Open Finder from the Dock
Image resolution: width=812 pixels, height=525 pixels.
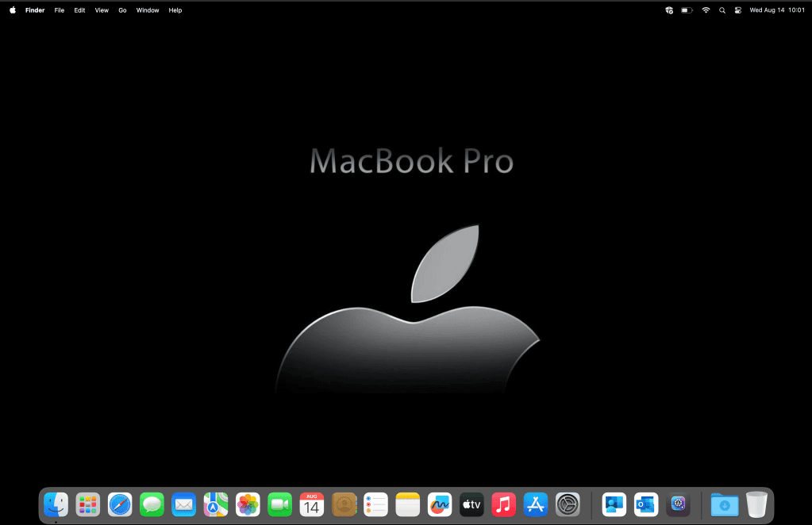pyautogui.click(x=56, y=504)
